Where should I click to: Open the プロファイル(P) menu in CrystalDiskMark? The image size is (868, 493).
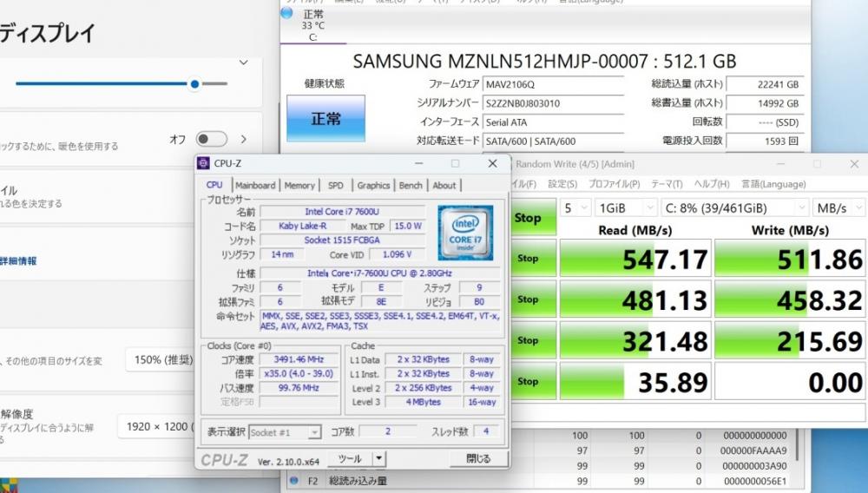point(614,184)
